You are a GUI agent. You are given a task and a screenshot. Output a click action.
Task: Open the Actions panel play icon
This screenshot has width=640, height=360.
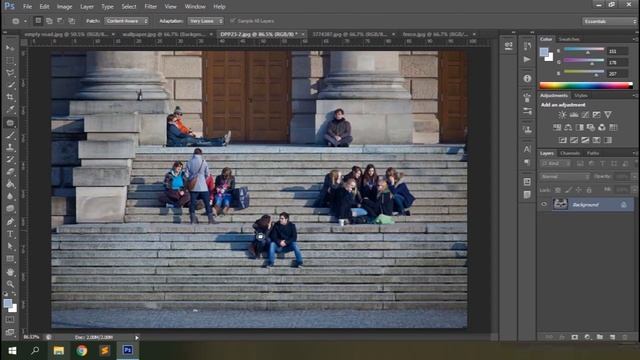pos(527,60)
